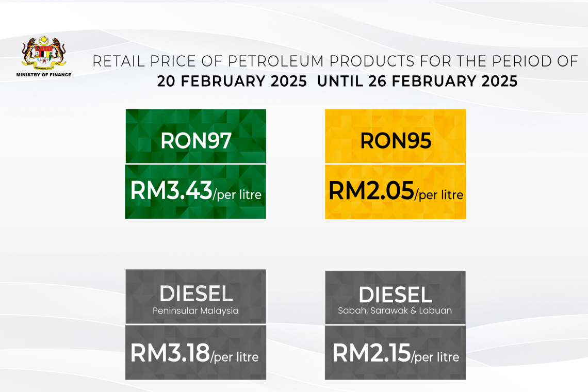588x392 pixels.
Task: Click the 'MINISTRY OF FINANCE' caption text
Action: tap(44, 75)
